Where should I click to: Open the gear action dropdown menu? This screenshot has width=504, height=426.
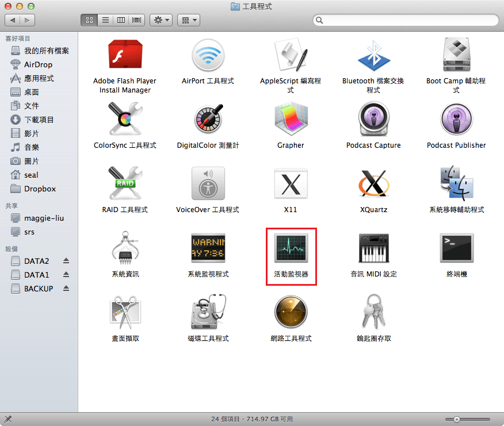(161, 20)
